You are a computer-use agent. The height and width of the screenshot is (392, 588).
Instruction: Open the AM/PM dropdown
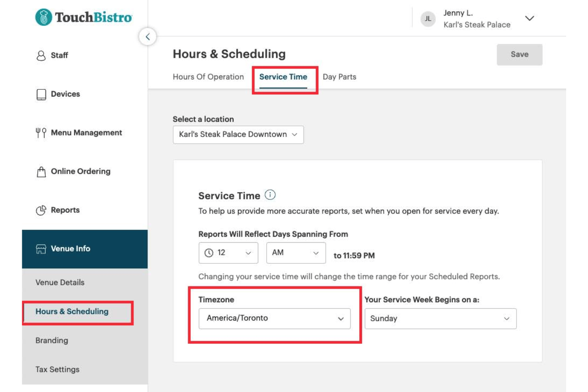(296, 253)
